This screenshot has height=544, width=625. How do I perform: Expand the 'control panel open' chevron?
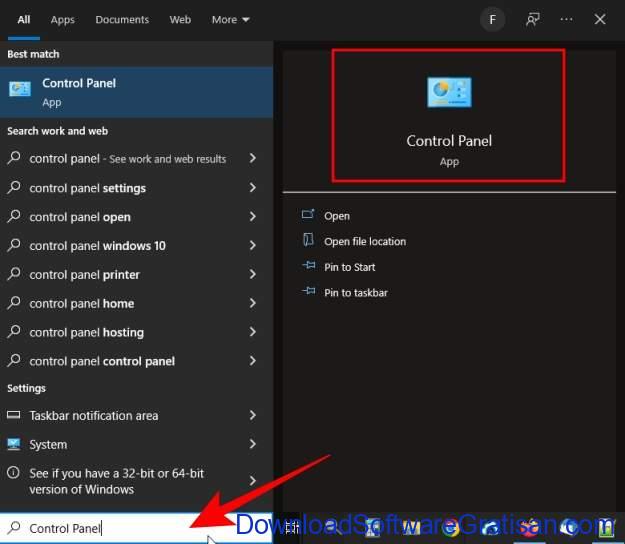[x=253, y=216]
